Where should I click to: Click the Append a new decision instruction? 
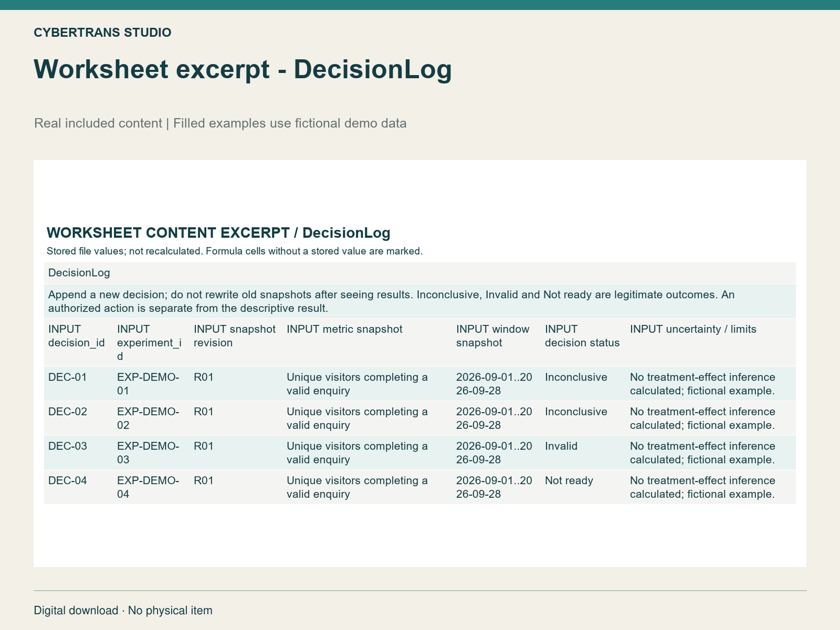(420, 301)
